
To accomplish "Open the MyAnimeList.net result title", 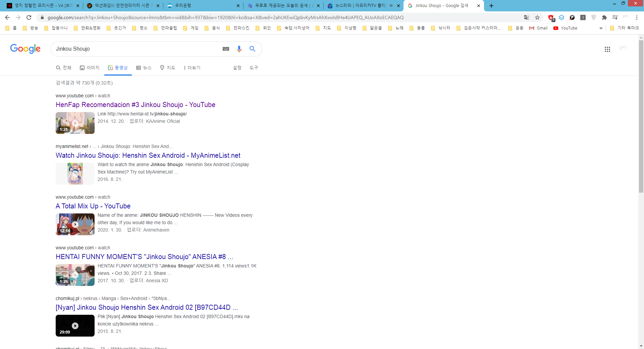I will 148,155.
